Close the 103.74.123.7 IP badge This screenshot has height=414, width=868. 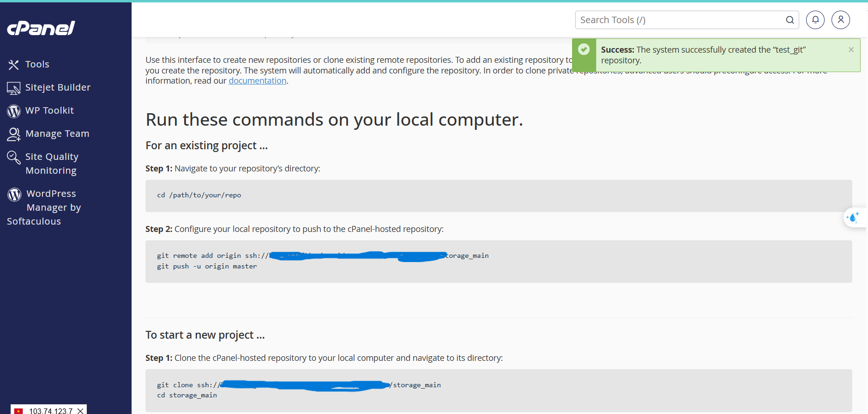click(80, 411)
